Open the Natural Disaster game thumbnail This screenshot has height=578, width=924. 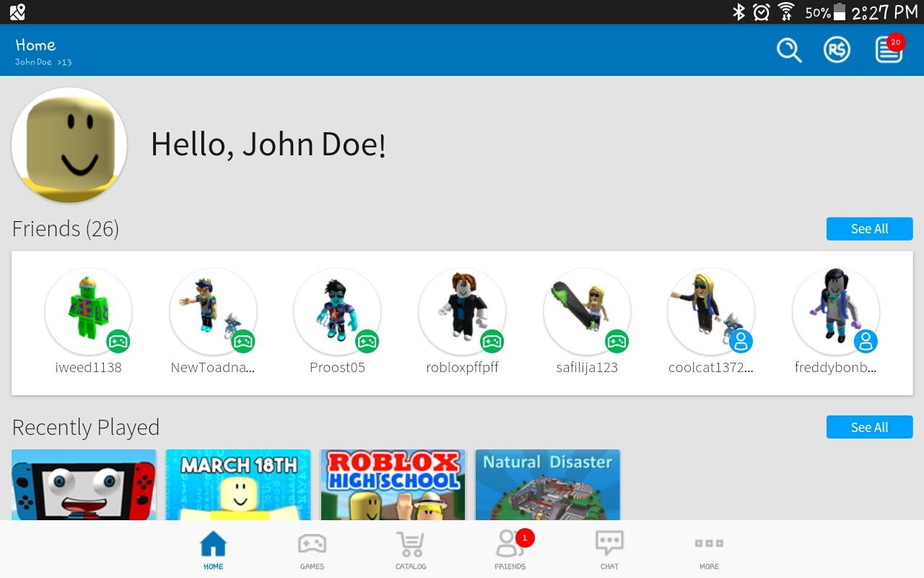click(548, 485)
